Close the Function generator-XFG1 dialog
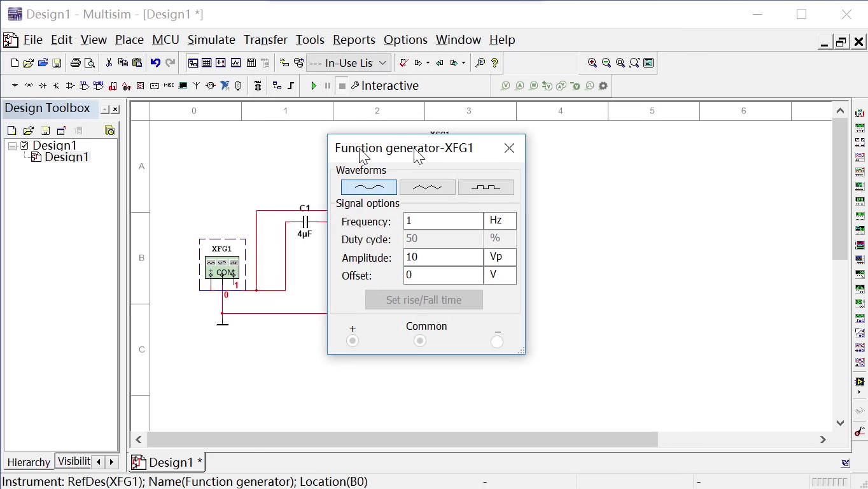This screenshot has height=489, width=868. pos(509,148)
